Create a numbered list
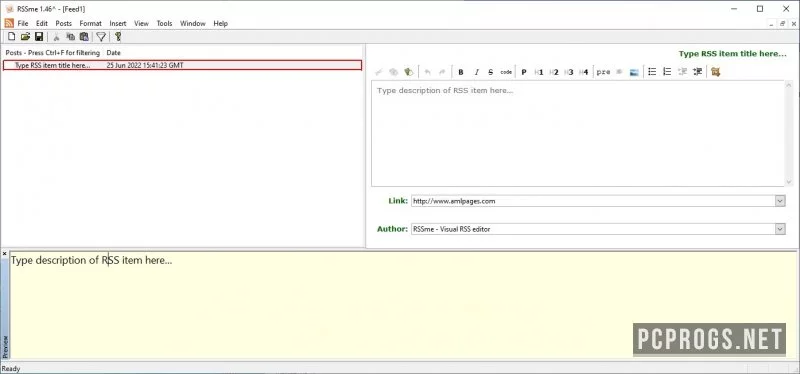The height and width of the screenshot is (374, 800). (x=667, y=72)
